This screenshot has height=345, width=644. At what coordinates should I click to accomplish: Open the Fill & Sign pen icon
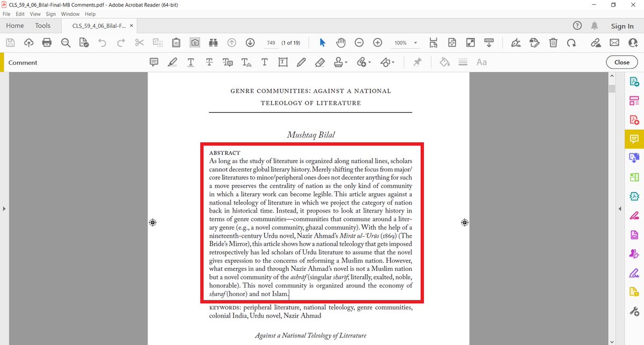pos(516,43)
